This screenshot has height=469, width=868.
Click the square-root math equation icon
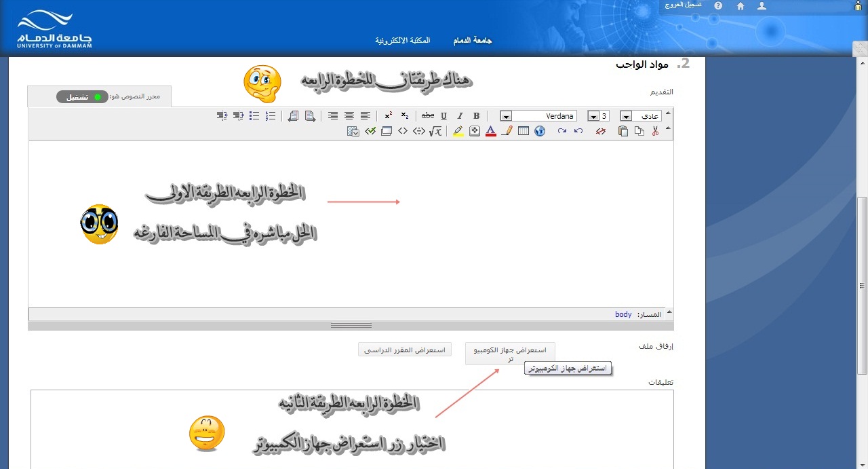coord(435,131)
